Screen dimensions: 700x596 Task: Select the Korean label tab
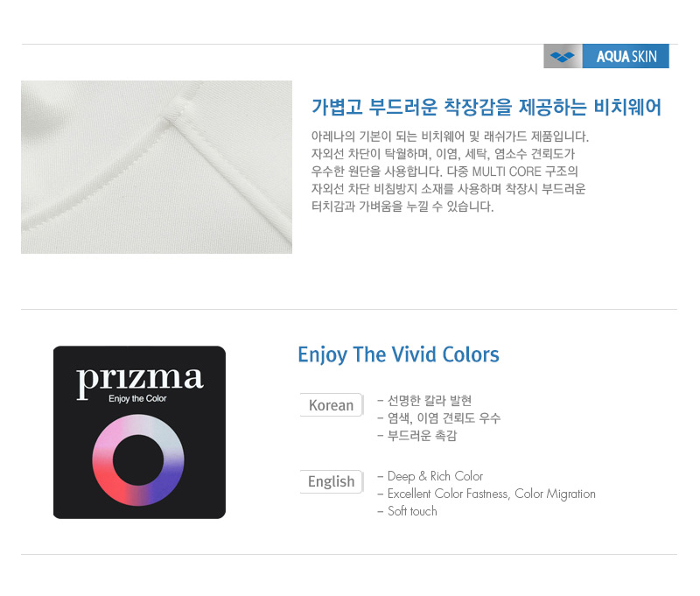tap(332, 405)
